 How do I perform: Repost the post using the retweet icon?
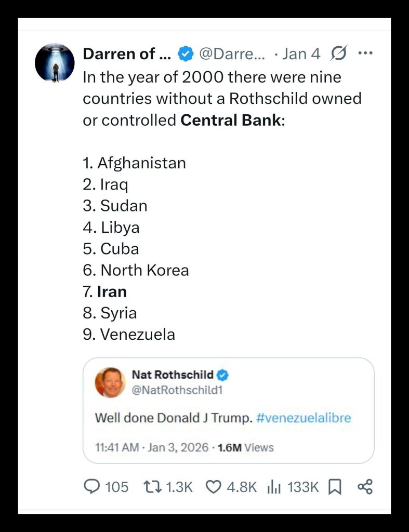point(152,487)
